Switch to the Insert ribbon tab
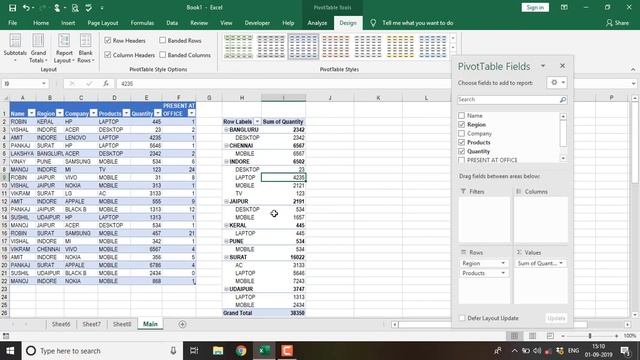The width and height of the screenshot is (640, 360). 68,23
